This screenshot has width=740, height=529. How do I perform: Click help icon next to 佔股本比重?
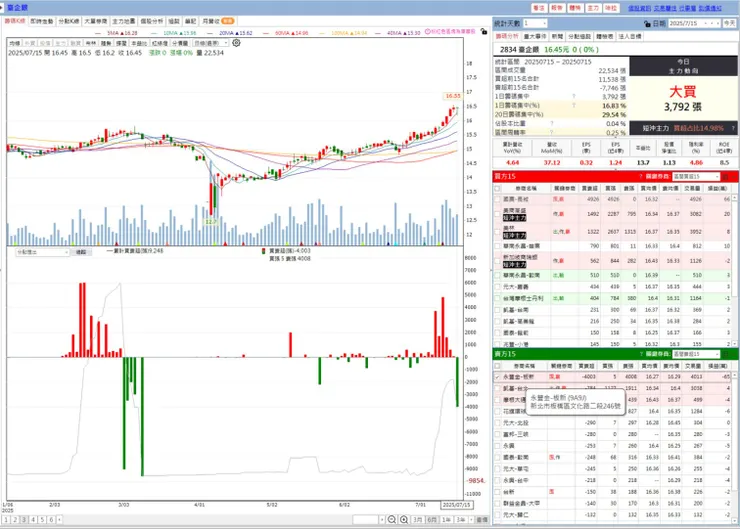[551, 124]
